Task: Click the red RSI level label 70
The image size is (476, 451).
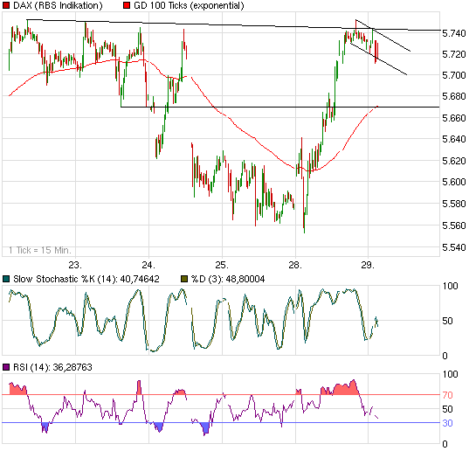Action: point(447,395)
